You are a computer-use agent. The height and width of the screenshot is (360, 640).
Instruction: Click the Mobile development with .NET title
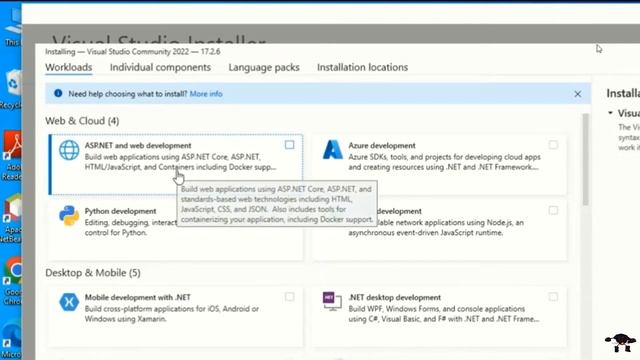coord(138,297)
